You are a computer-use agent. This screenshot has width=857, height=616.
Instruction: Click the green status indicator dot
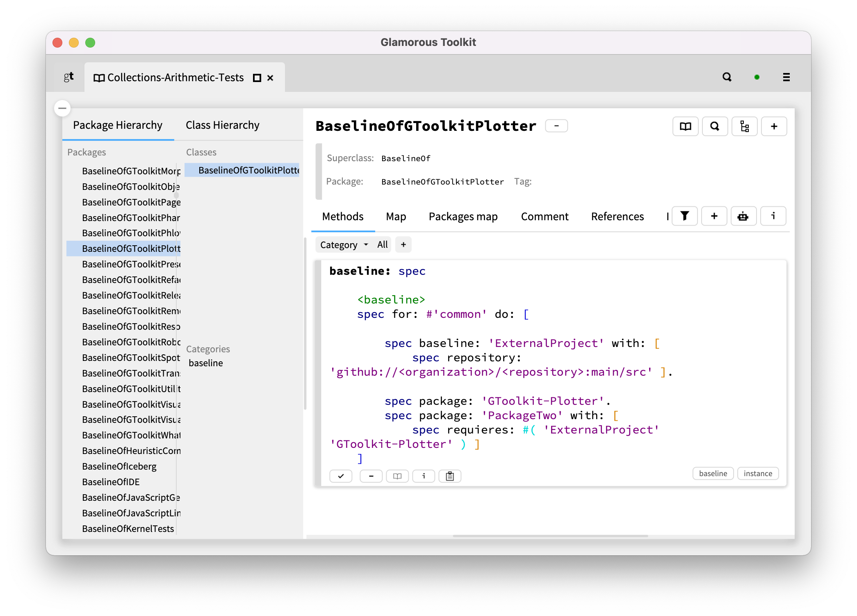click(757, 77)
